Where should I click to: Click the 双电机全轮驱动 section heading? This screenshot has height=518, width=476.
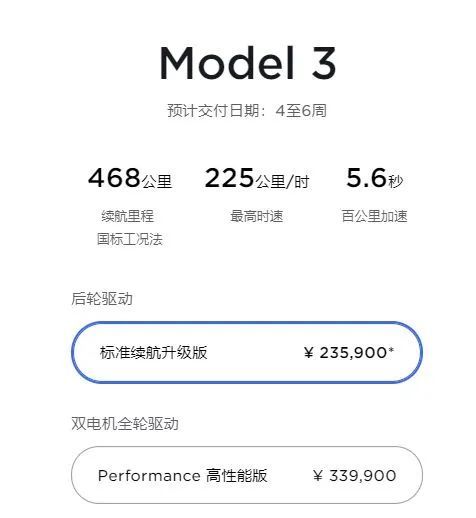125,423
